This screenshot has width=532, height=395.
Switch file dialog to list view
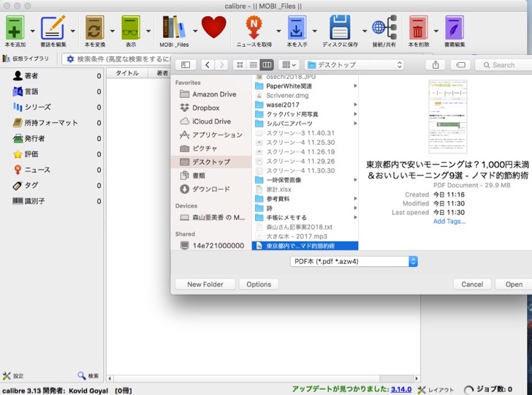coord(253,65)
